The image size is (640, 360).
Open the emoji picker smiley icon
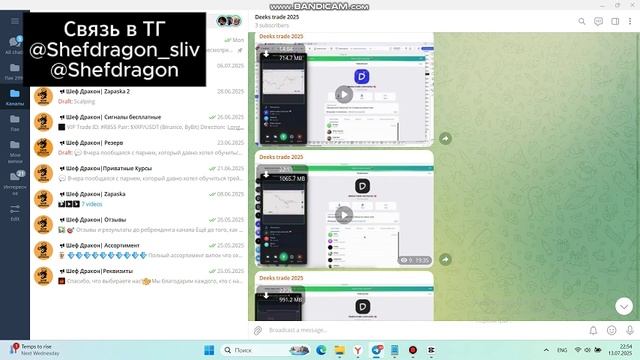pyautogui.click(x=611, y=330)
